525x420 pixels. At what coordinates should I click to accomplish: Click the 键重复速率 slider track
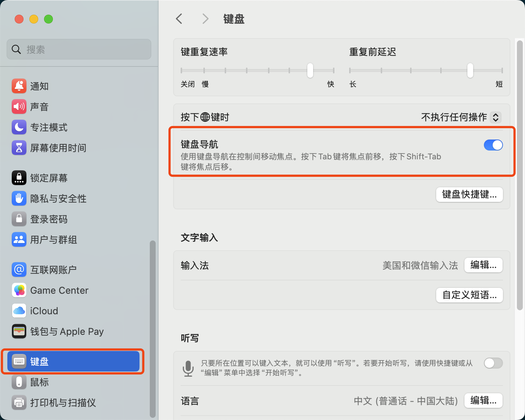(257, 70)
